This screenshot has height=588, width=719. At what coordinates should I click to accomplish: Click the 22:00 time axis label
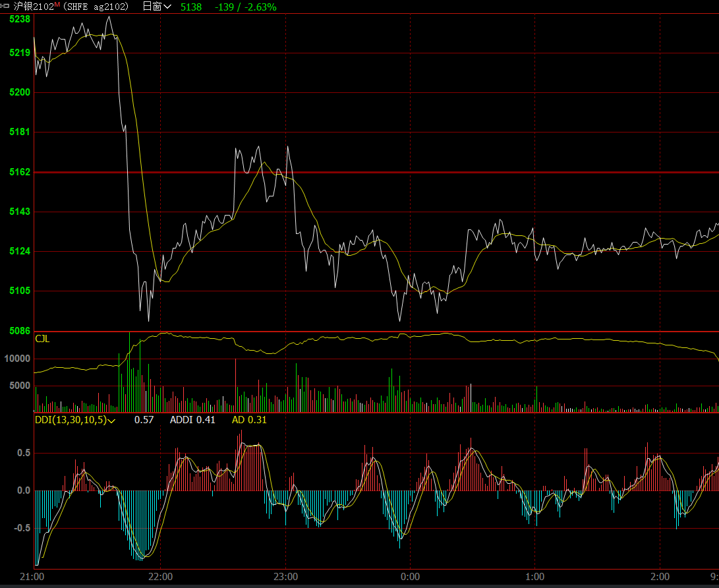coord(161,577)
